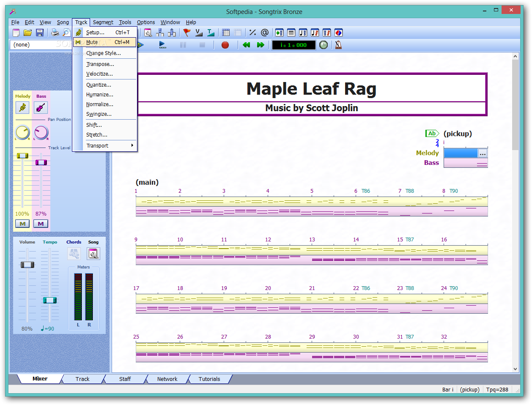Click the Melody pan position knob
The image size is (532, 405).
point(22,132)
